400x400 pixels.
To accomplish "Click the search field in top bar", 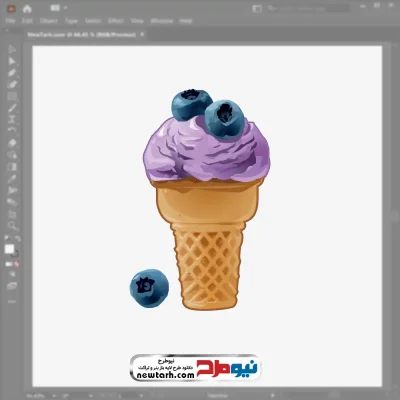I will point(308,9).
